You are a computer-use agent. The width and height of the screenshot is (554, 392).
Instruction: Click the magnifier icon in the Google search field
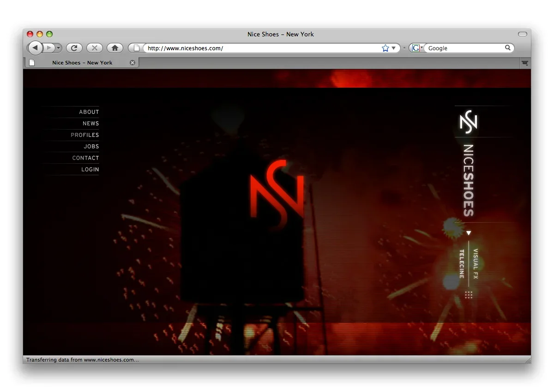[508, 48]
